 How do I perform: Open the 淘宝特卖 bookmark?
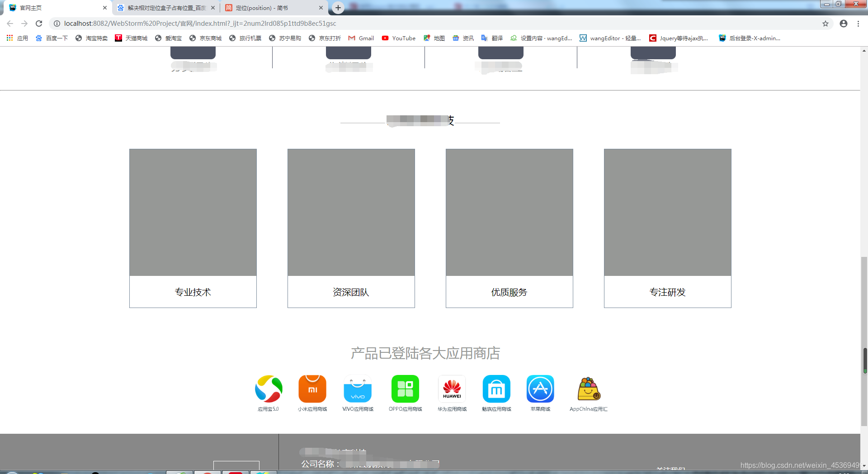click(91, 38)
